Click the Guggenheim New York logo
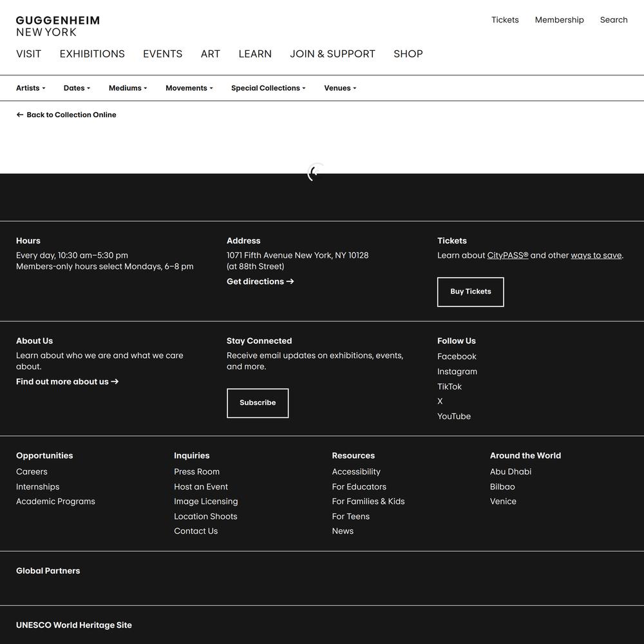The height and width of the screenshot is (644, 644). pyautogui.click(x=58, y=26)
